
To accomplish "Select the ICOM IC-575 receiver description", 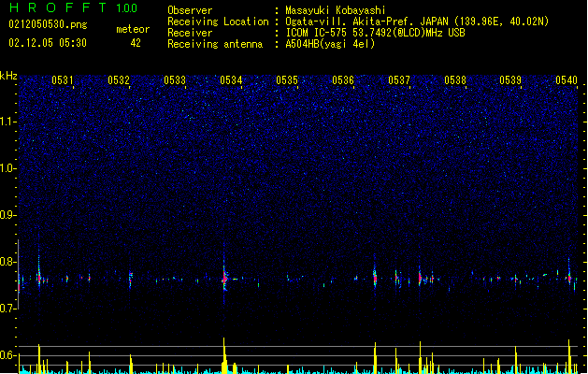I will tap(376, 33).
